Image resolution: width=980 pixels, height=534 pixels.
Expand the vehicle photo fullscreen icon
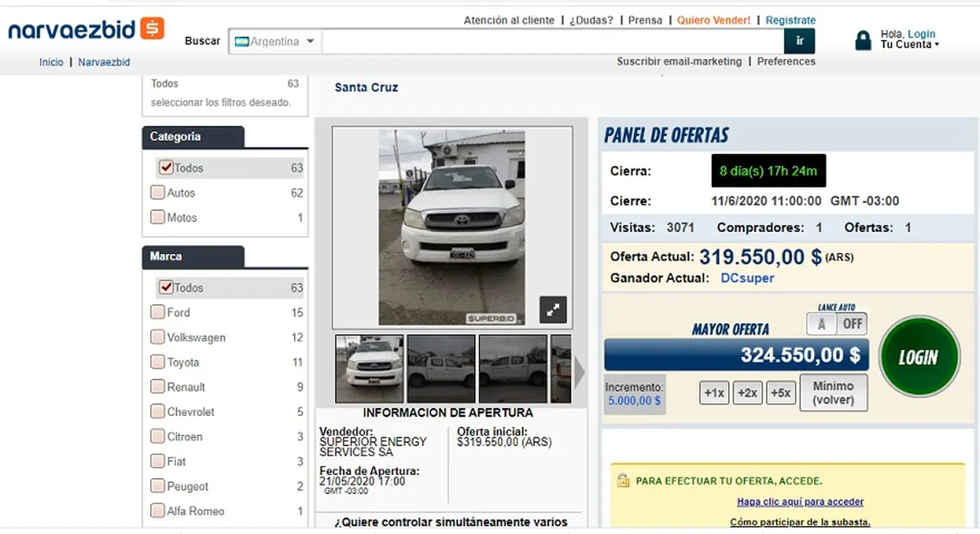[x=553, y=310]
